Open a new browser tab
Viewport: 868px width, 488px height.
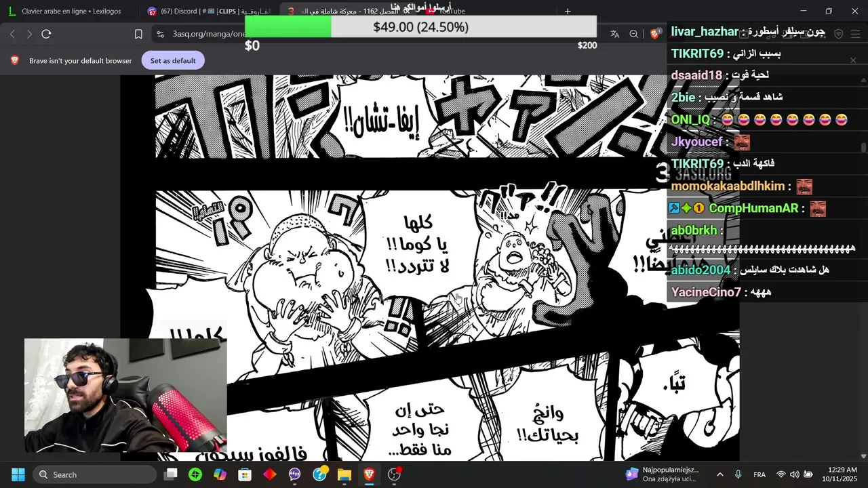[x=568, y=11]
